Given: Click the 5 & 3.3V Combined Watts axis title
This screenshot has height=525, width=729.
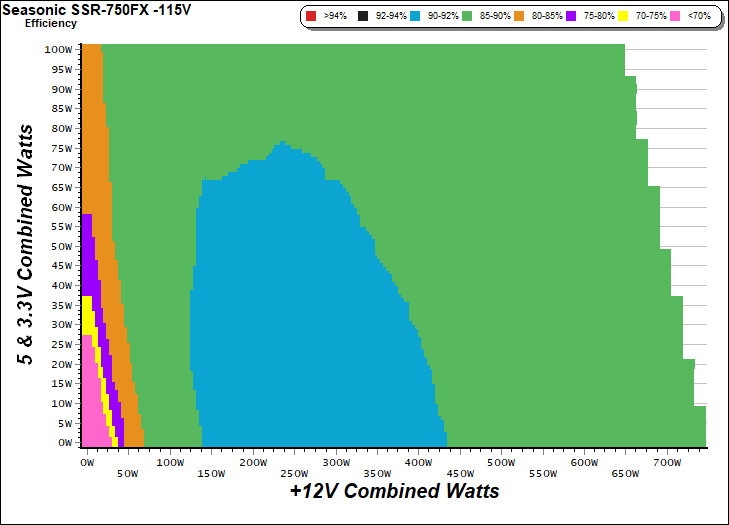Looking at the screenshot, I should point(30,244).
